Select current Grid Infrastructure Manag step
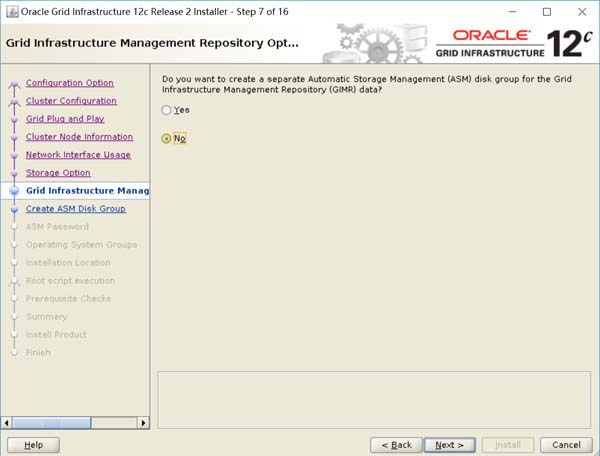This screenshot has height=456, width=600. pyautogui.click(x=88, y=191)
